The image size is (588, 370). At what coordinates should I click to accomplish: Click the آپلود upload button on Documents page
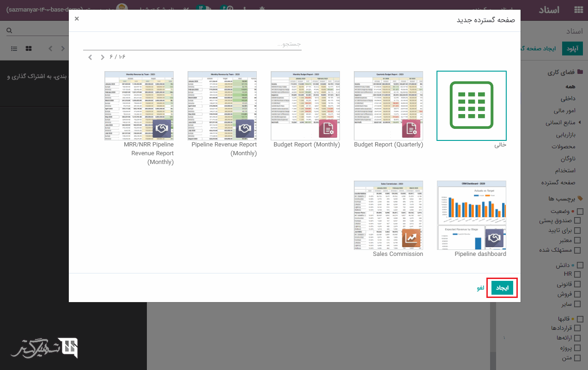pyautogui.click(x=572, y=49)
